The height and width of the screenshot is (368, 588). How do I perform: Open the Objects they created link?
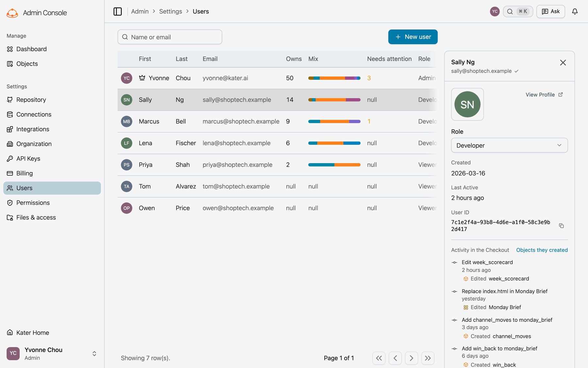tap(542, 250)
